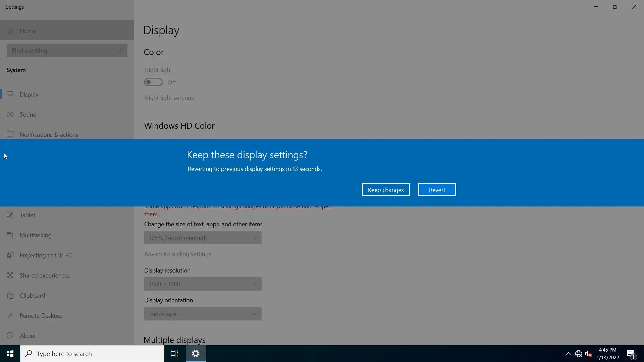Select the Sound speaker icon
The height and width of the screenshot is (362, 644).
click(10, 114)
